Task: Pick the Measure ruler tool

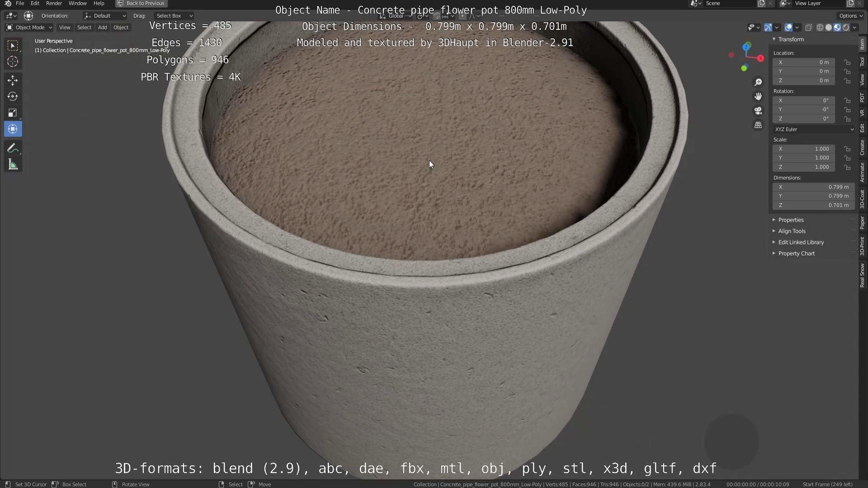Action: click(13, 164)
